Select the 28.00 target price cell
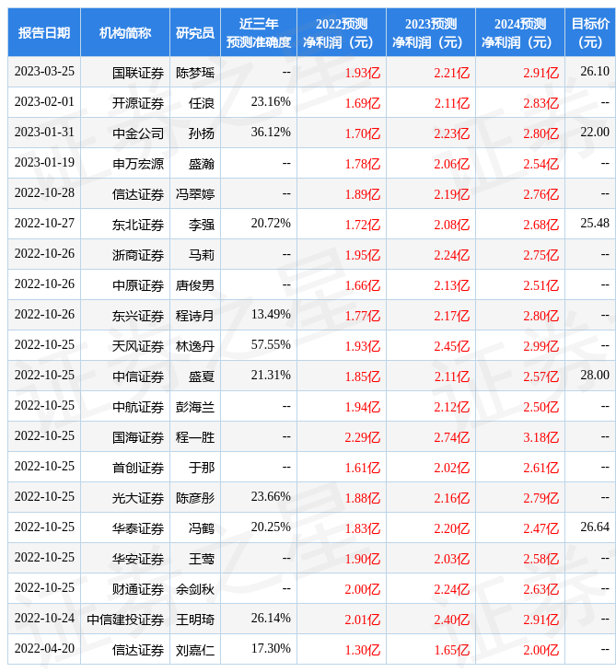The width and height of the screenshot is (616, 672). point(595,375)
